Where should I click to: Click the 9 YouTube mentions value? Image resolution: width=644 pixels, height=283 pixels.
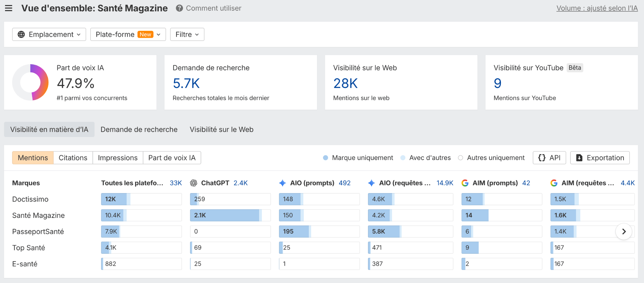(497, 83)
